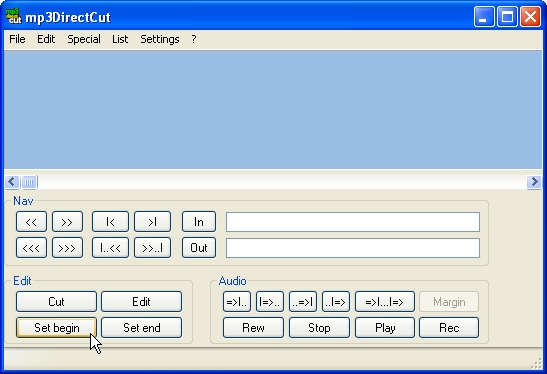
Task: Click the Out selection button
Action: [199, 248]
